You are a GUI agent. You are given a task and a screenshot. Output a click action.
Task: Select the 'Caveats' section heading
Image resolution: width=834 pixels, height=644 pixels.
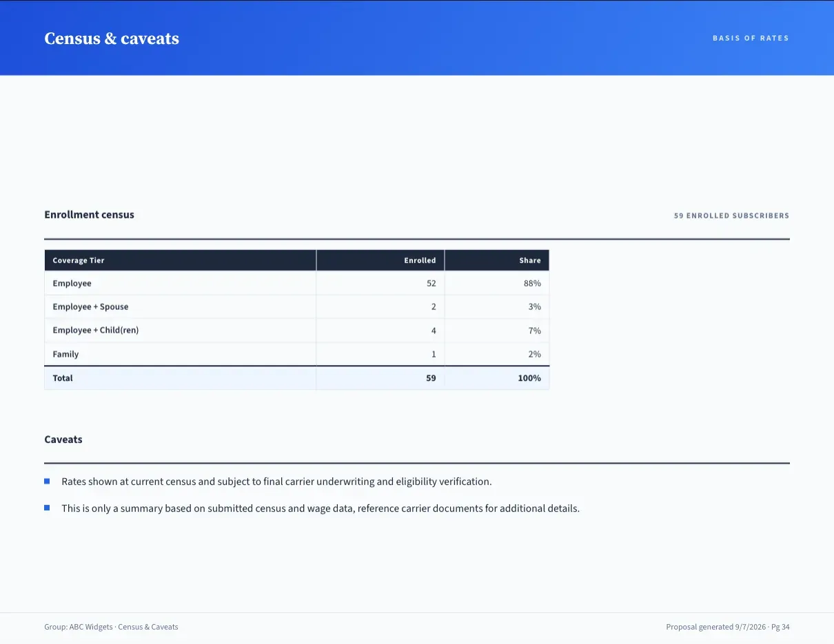click(63, 439)
